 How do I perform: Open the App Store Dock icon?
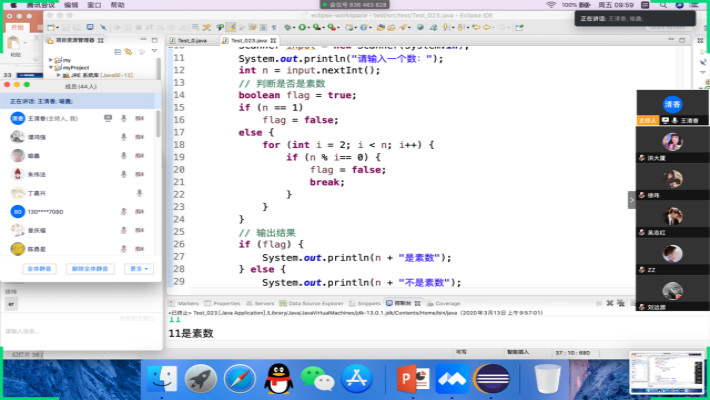(358, 380)
